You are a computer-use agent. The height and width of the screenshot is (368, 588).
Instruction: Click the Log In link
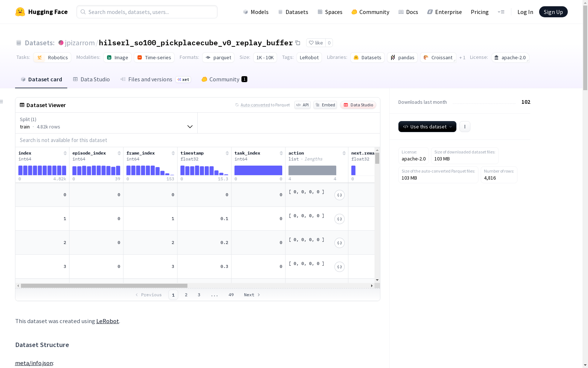click(x=525, y=12)
